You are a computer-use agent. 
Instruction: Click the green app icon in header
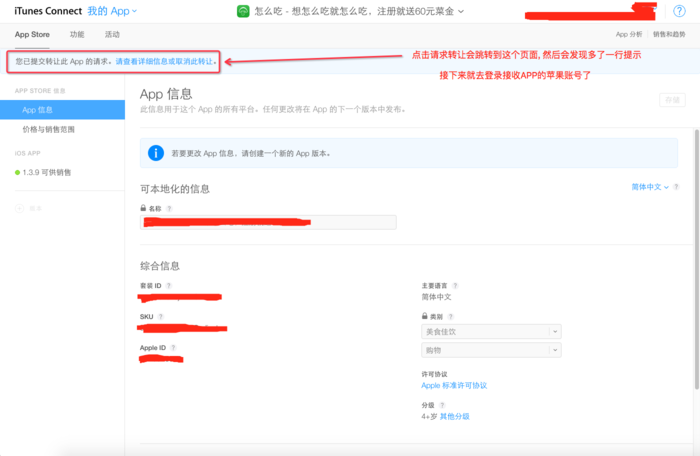[243, 11]
